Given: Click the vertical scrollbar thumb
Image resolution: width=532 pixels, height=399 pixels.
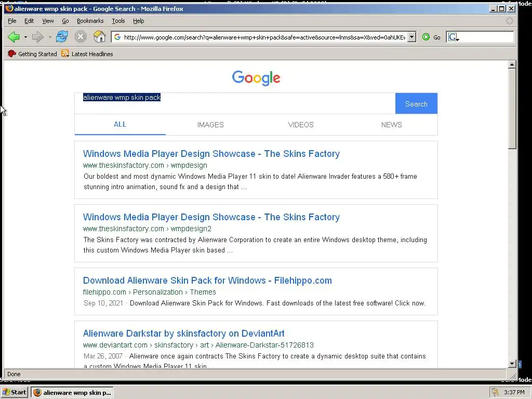Looking at the screenshot, I should [x=512, y=109].
